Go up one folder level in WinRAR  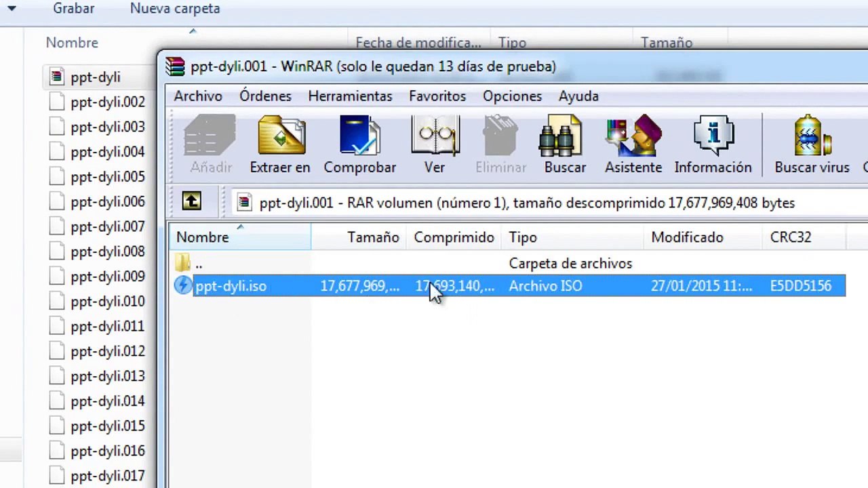(191, 201)
